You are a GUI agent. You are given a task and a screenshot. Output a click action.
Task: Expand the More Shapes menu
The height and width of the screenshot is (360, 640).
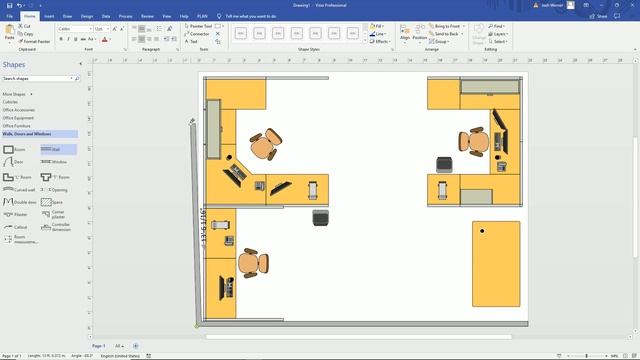pos(17,94)
